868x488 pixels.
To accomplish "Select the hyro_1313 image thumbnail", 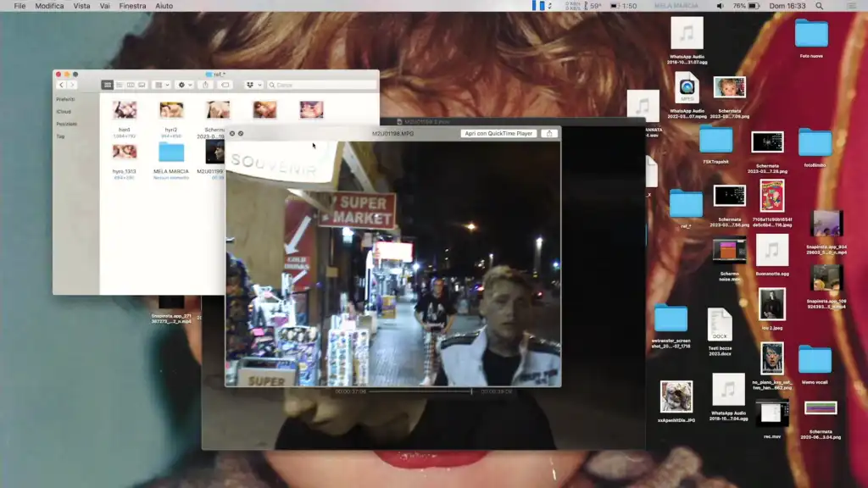I will tap(125, 152).
